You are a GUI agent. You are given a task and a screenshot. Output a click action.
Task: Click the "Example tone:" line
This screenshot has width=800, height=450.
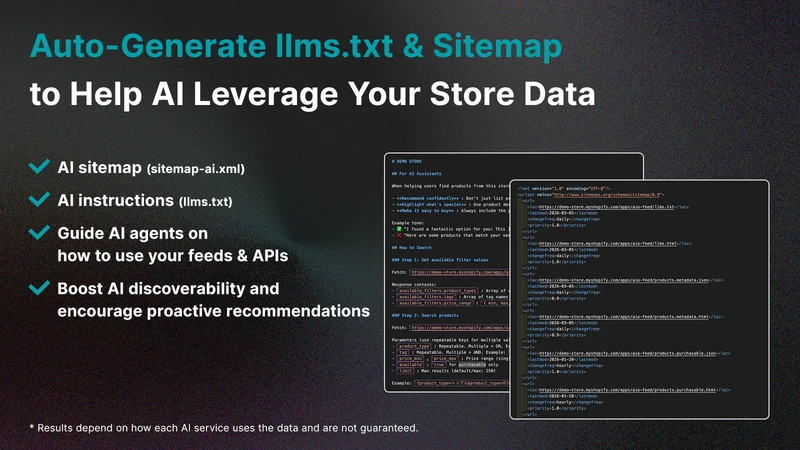tap(408, 223)
